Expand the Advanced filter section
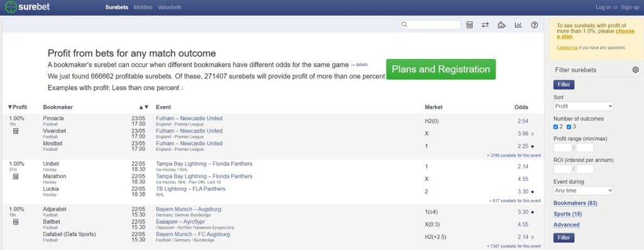This screenshot has height=250, width=644. pyautogui.click(x=567, y=225)
